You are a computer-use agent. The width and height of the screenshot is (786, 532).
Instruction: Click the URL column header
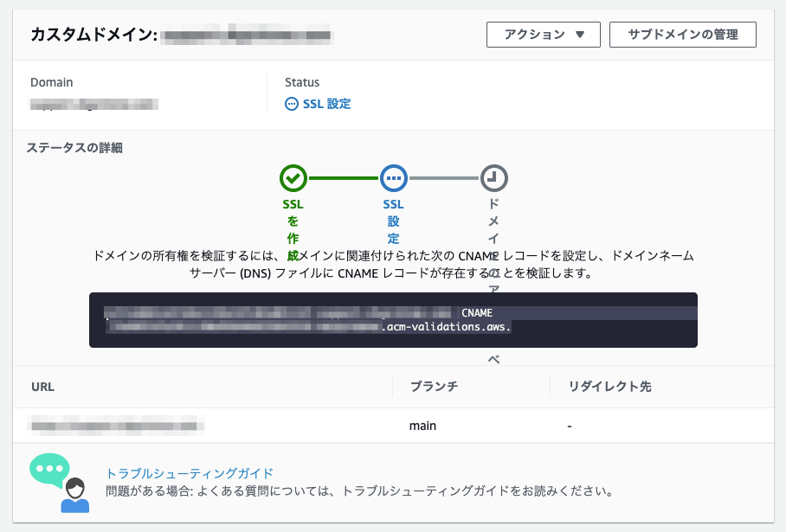click(42, 387)
